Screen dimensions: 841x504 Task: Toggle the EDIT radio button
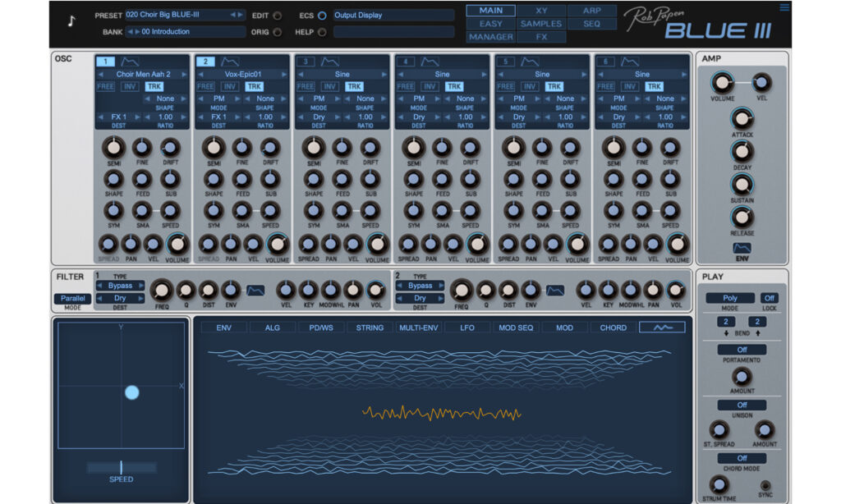tap(278, 16)
